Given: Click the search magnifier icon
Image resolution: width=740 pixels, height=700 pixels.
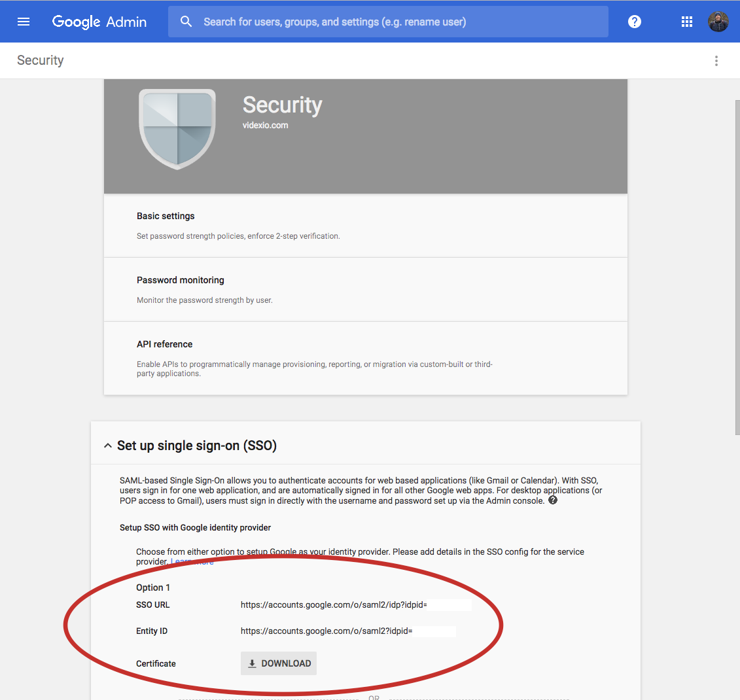Looking at the screenshot, I should (x=186, y=22).
